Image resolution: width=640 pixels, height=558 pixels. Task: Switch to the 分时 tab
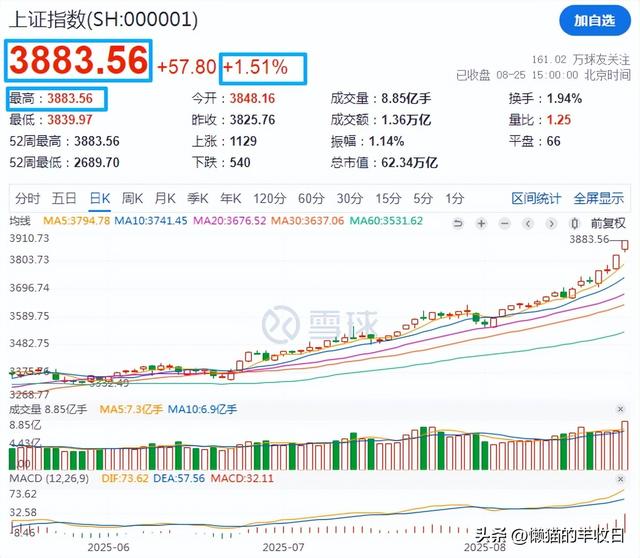tap(27, 199)
